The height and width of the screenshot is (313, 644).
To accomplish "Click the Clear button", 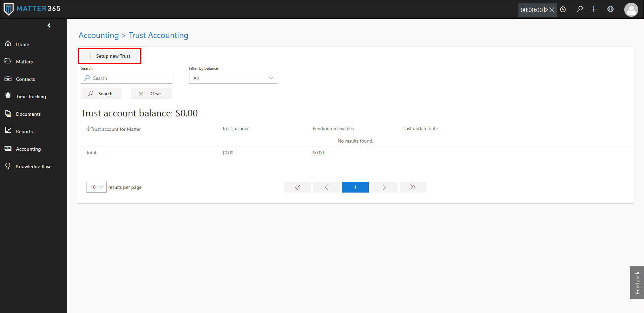I will (152, 94).
